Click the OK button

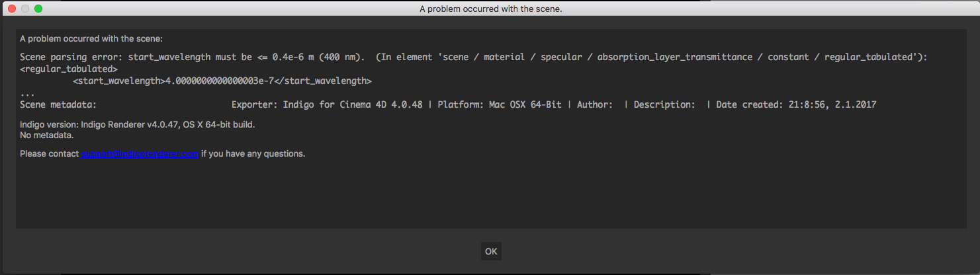pyautogui.click(x=490, y=251)
